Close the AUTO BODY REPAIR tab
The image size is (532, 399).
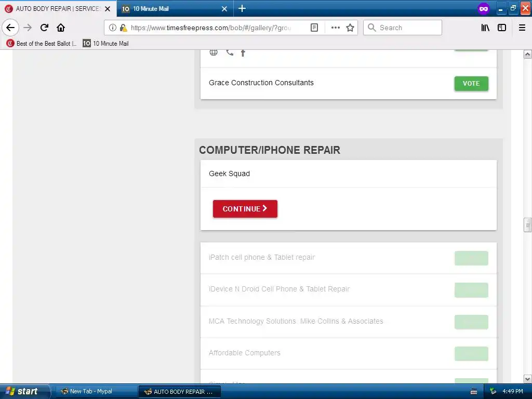108,9
